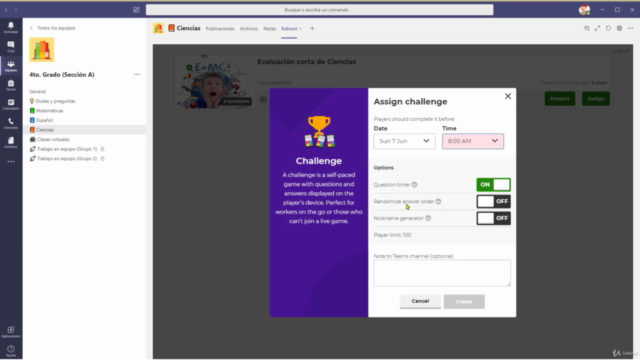Screen dimensions: 640x360
Task: Enable Nickname generator toggle
Action: (x=493, y=218)
